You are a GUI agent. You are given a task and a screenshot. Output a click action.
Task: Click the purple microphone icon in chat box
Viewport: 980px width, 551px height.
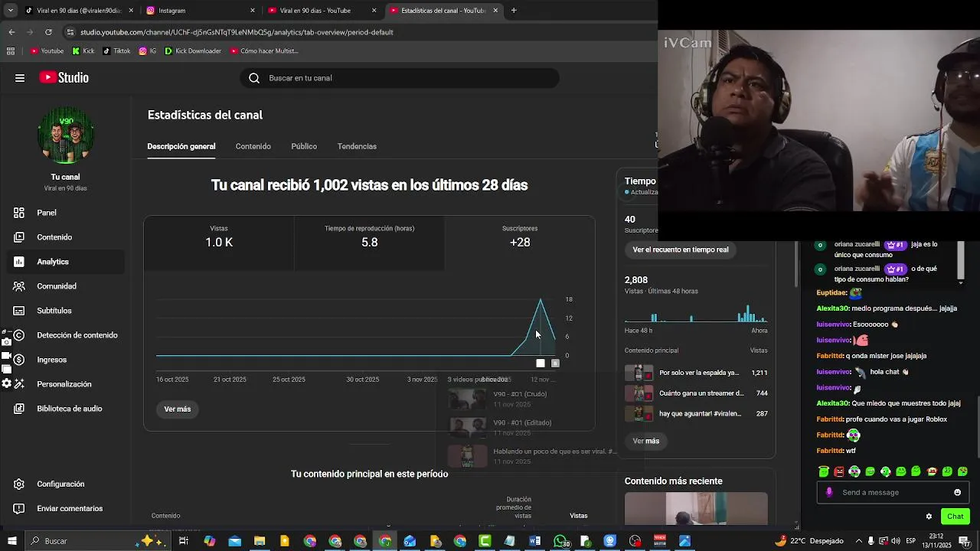pyautogui.click(x=829, y=493)
